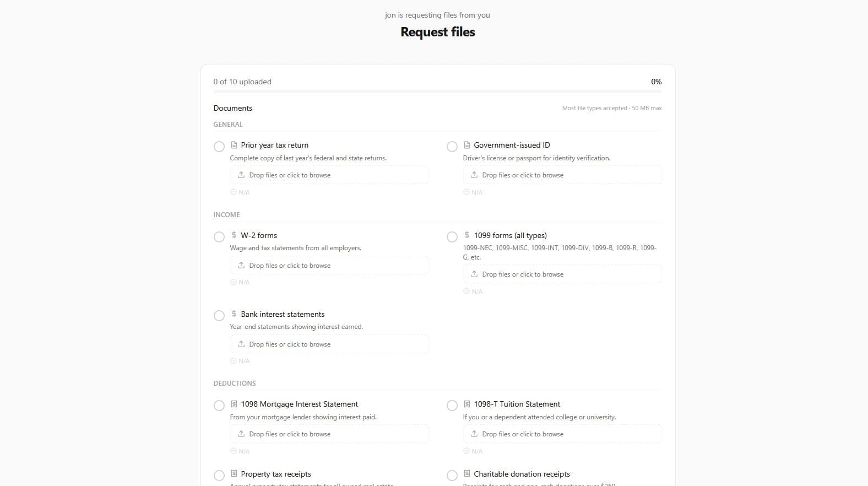Screen dimensions: 868x486
Task: Select the circle next to Prior year tax return
Action: click(219, 147)
